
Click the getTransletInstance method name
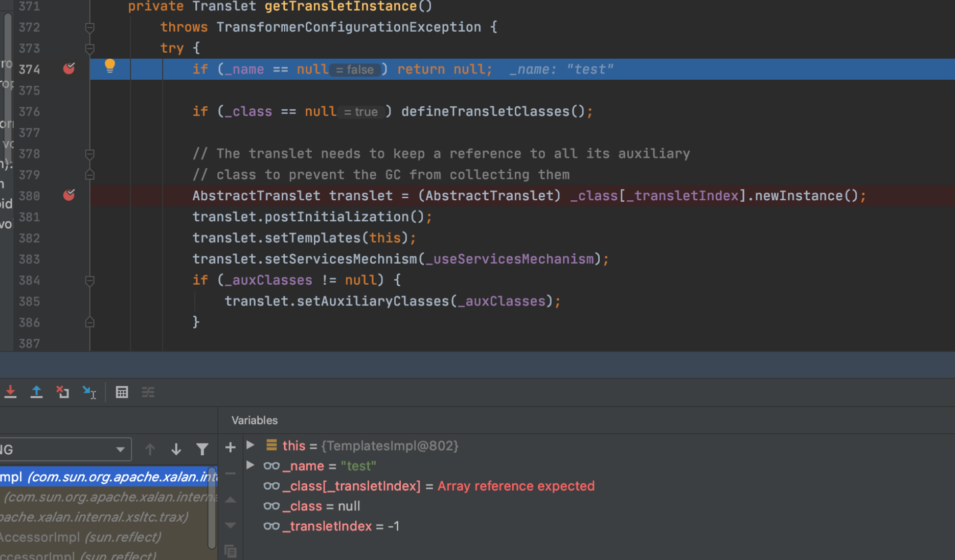click(340, 7)
